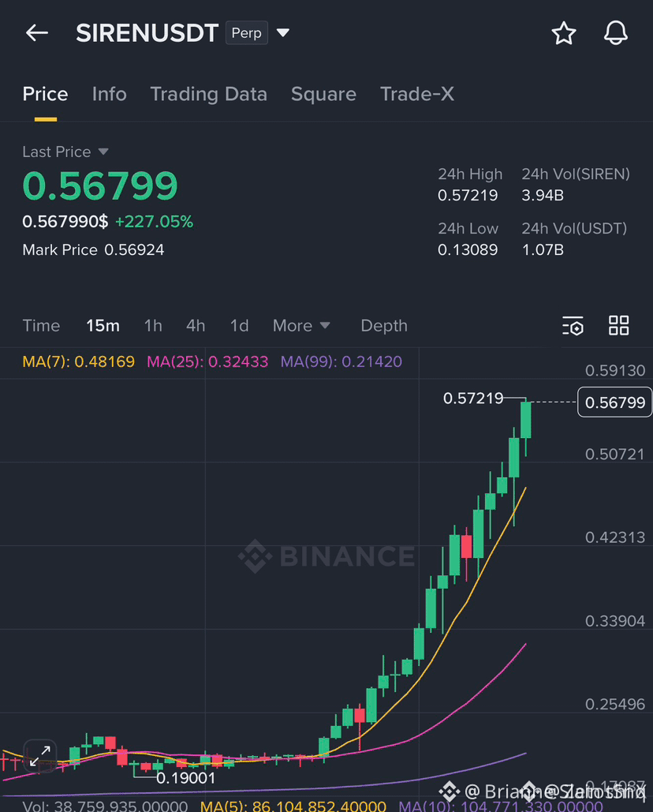Tap the 0.19001 low marker on chart
Image resolution: width=653 pixels, height=812 pixels.
point(186,778)
